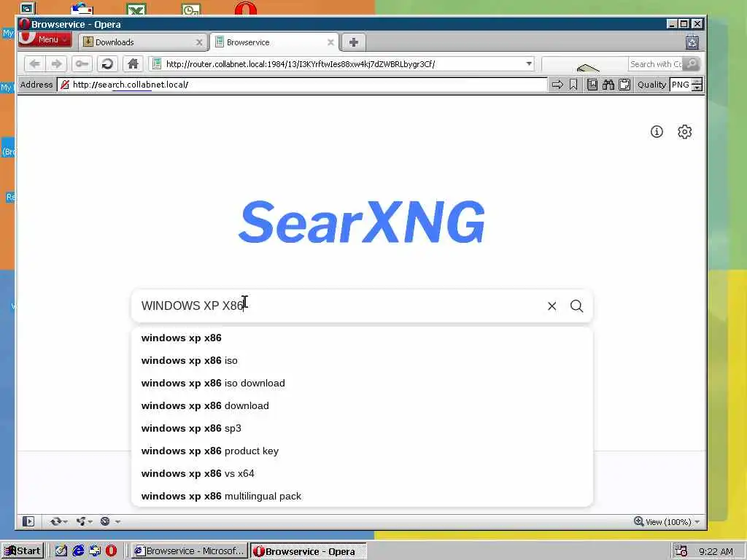Click Browservice - Opera taskbar button
The height and width of the screenshot is (560, 747).
pyautogui.click(x=309, y=551)
